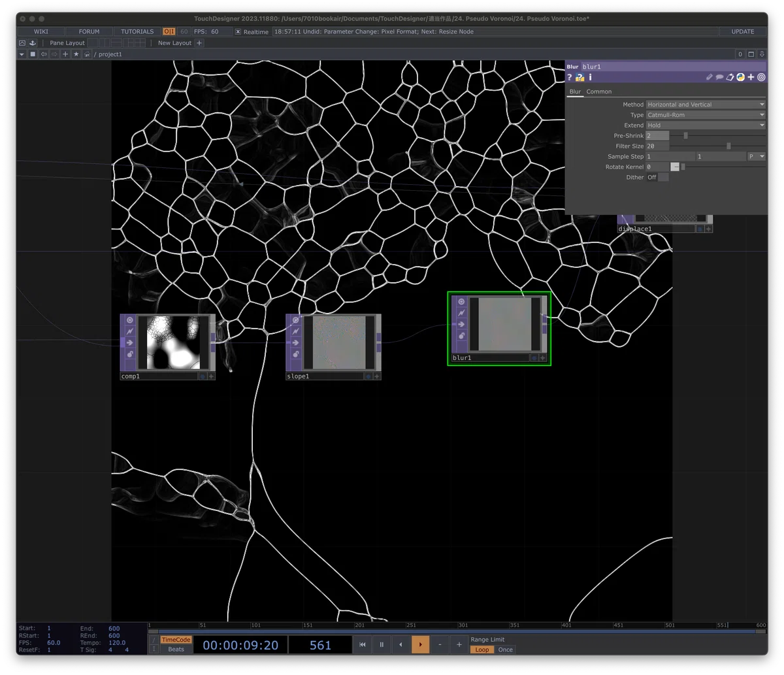This screenshot has height=675, width=784.
Task: Switch to the Common parameter tab
Action: (x=599, y=91)
